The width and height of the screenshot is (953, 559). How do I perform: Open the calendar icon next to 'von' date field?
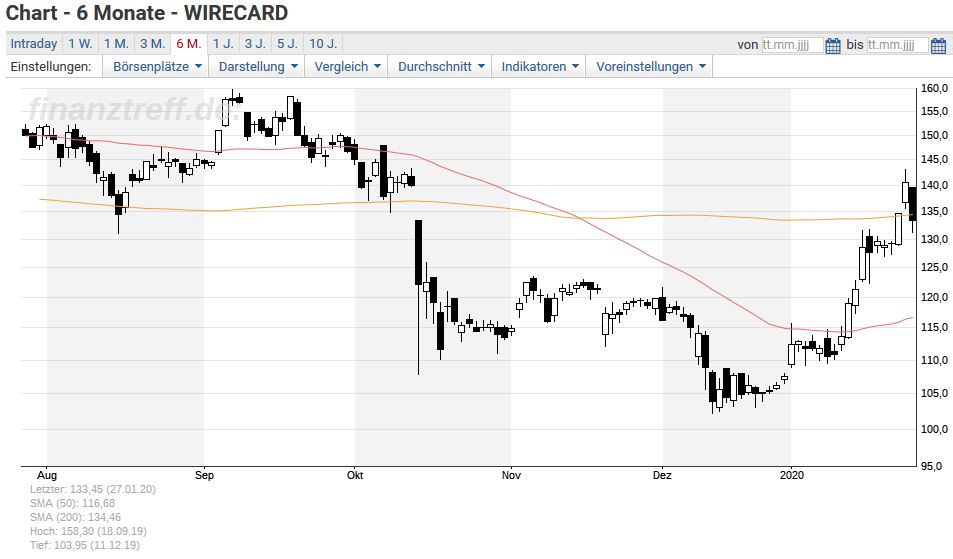point(833,45)
